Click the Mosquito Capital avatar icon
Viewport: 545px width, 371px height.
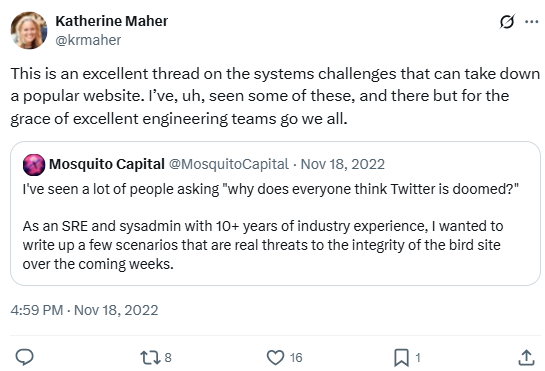[34, 164]
